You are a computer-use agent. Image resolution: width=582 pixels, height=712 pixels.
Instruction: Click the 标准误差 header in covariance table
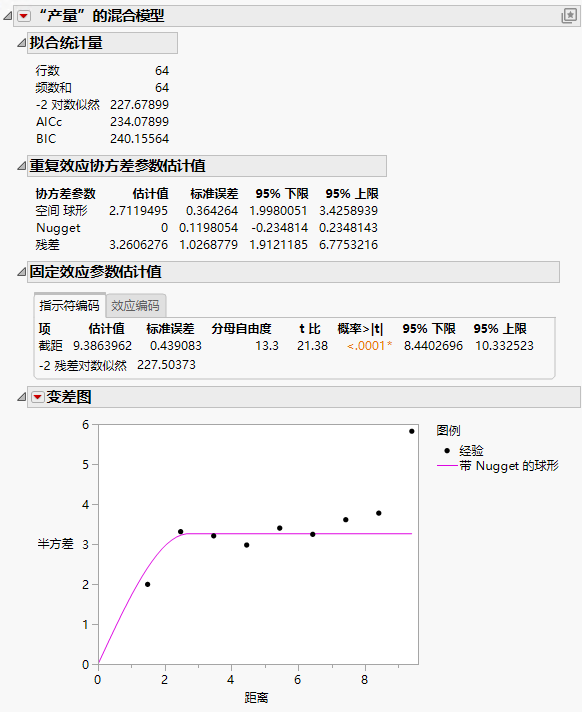click(214, 194)
